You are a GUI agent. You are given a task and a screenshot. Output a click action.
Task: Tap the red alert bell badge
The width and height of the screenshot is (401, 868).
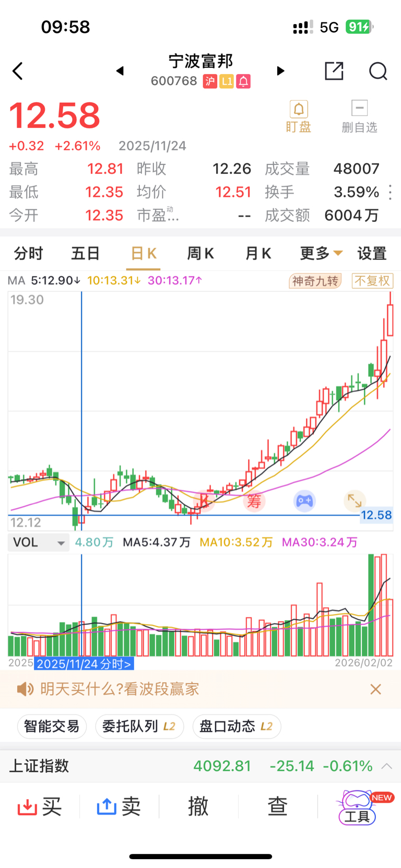pos(243,81)
